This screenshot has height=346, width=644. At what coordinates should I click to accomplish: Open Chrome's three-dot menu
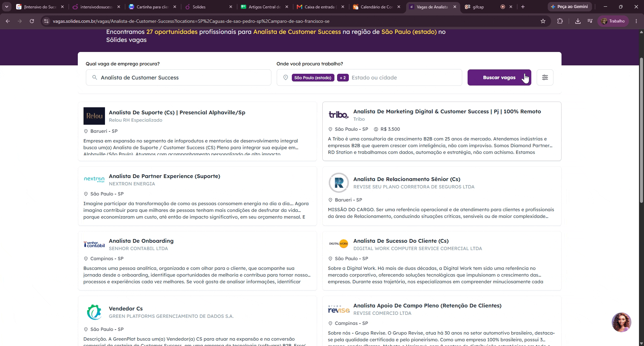point(636,21)
